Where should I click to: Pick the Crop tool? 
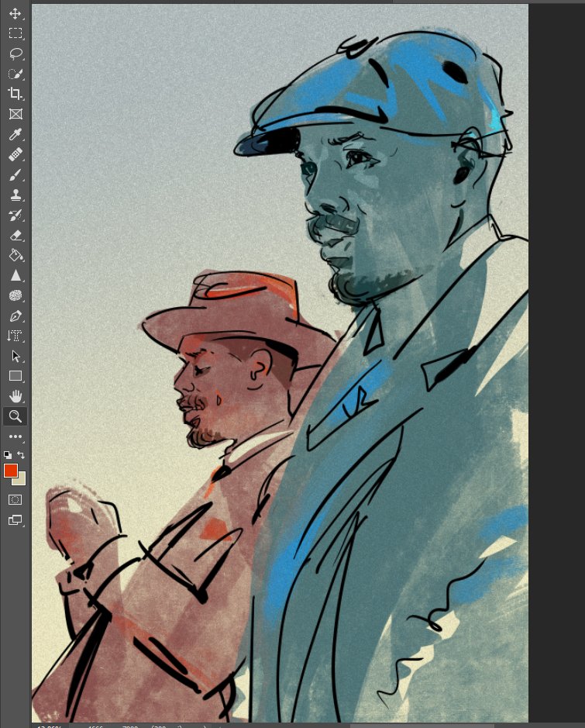pos(15,94)
